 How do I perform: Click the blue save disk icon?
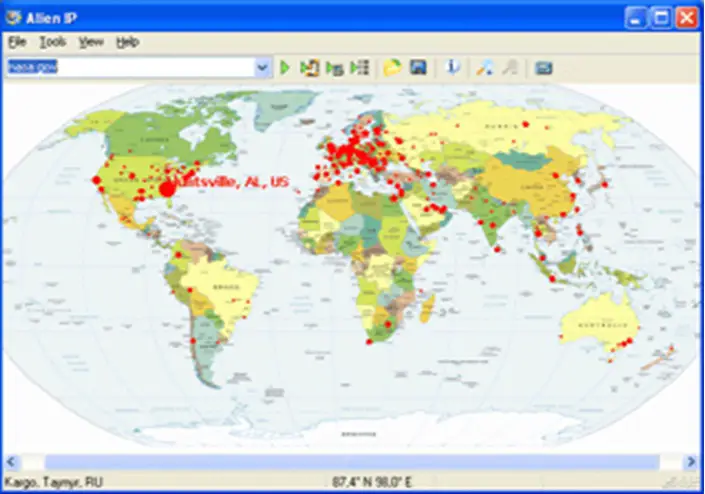tap(418, 67)
